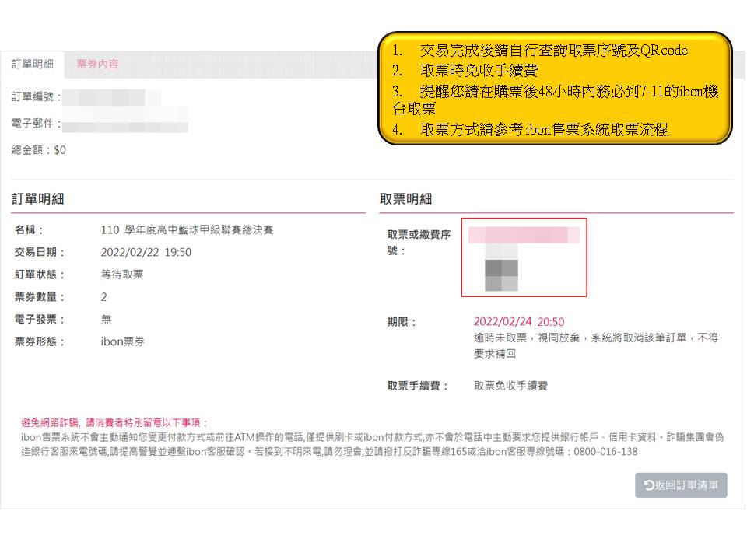
Task: Click the 總金額 $0 text
Action: click(x=39, y=150)
